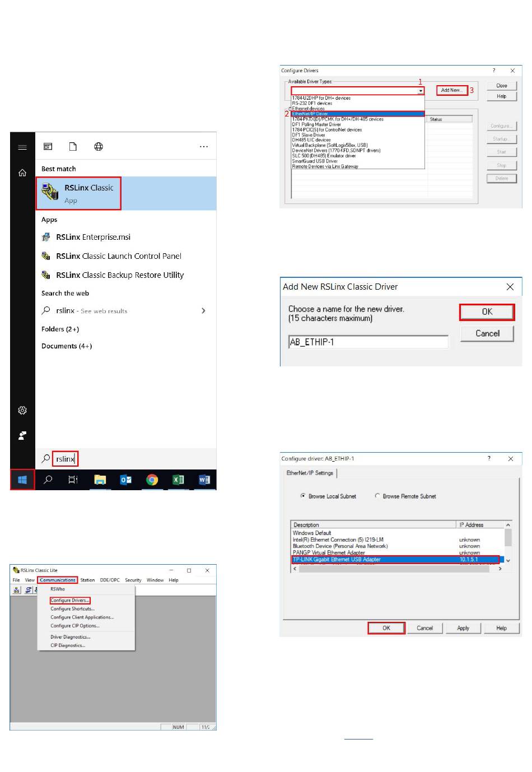Click Apply in Configure driver dialog
The image size is (532, 772).
coord(463,628)
